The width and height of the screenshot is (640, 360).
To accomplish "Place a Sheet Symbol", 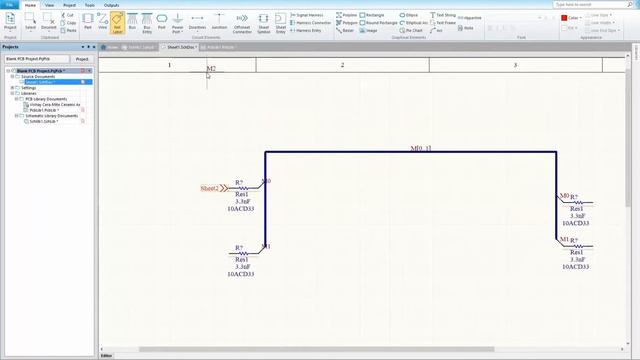I will pyautogui.click(x=264, y=23).
